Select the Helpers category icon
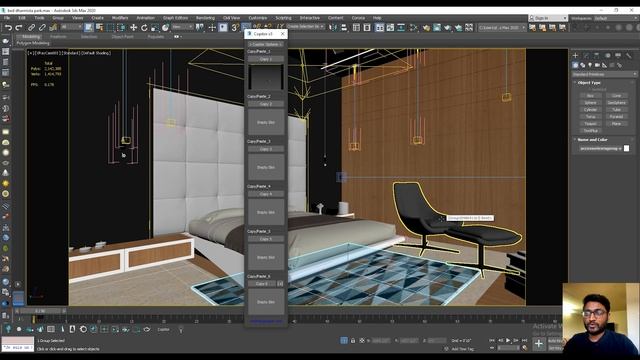This screenshot has width=640, height=360. tap(604, 65)
